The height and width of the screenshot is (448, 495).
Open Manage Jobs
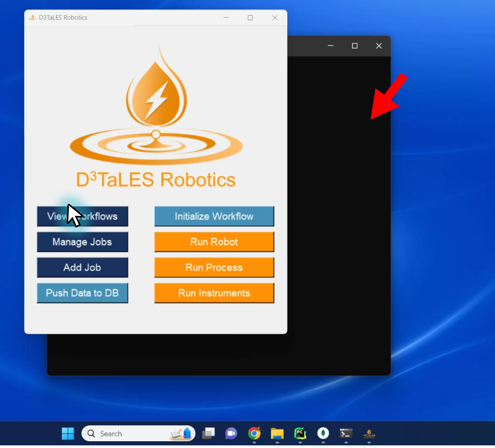[x=82, y=242]
